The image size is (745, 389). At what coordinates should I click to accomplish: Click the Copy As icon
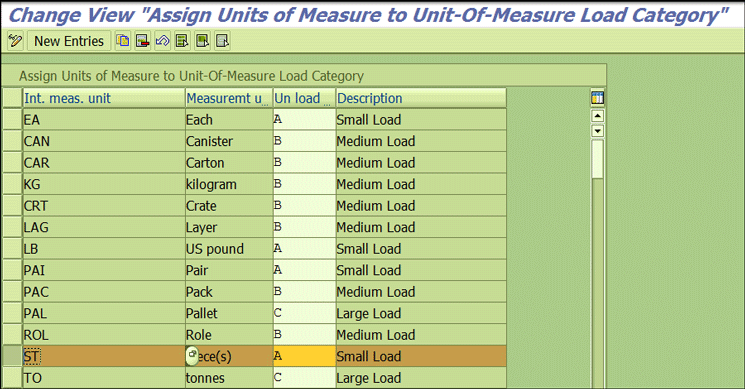click(123, 41)
